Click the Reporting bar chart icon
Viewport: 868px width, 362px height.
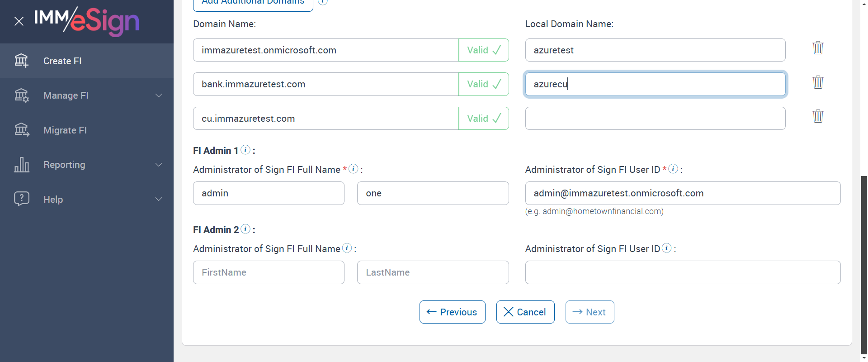click(22, 165)
